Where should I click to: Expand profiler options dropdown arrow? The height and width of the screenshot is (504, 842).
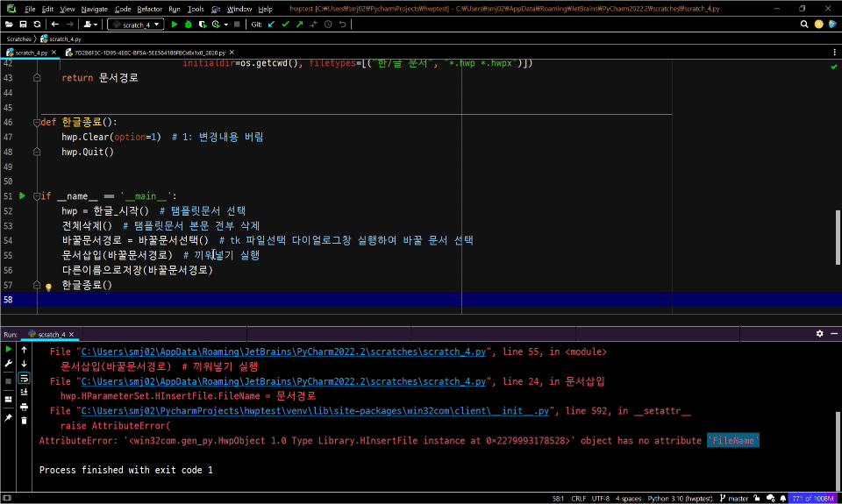[x=226, y=25]
